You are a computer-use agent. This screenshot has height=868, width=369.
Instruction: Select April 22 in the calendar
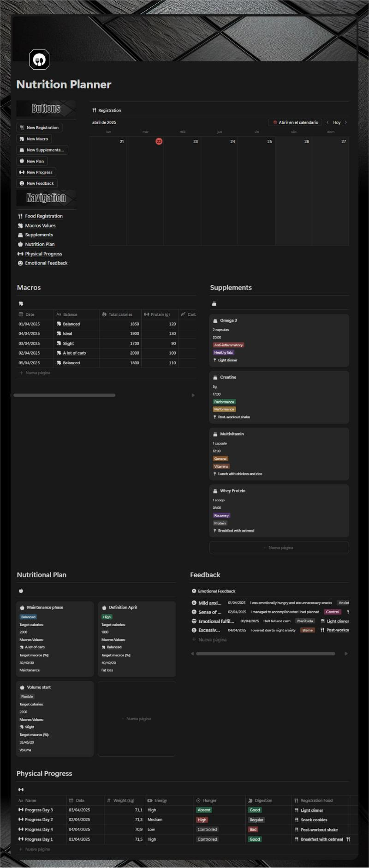click(159, 141)
